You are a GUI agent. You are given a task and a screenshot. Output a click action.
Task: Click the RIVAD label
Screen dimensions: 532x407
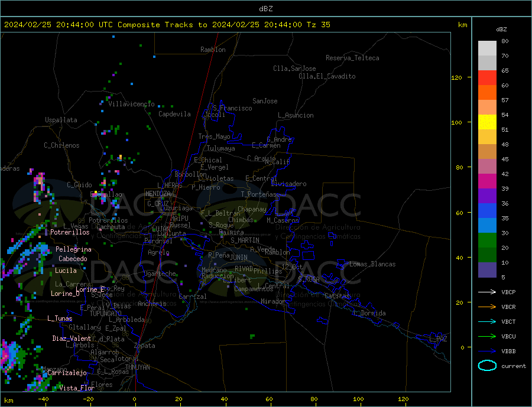click(244, 269)
